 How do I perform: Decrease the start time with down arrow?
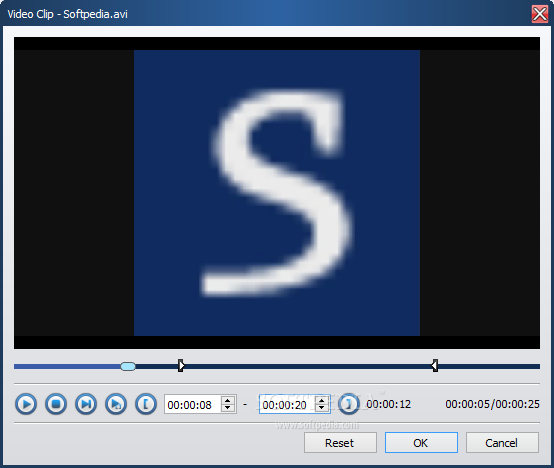(228, 408)
